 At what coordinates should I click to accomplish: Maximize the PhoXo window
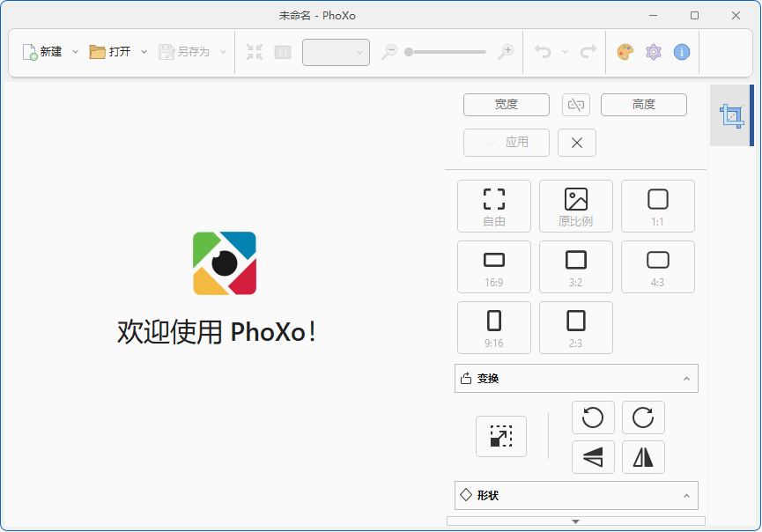[694, 16]
